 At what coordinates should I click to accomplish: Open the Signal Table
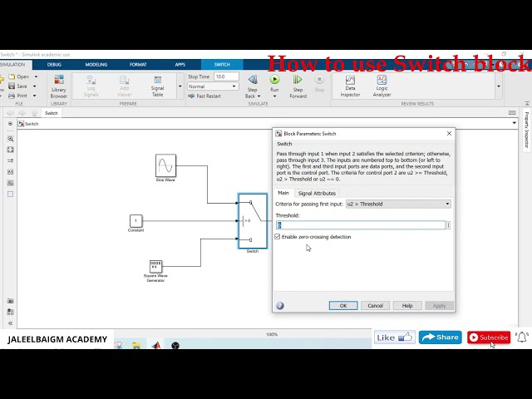tap(157, 86)
